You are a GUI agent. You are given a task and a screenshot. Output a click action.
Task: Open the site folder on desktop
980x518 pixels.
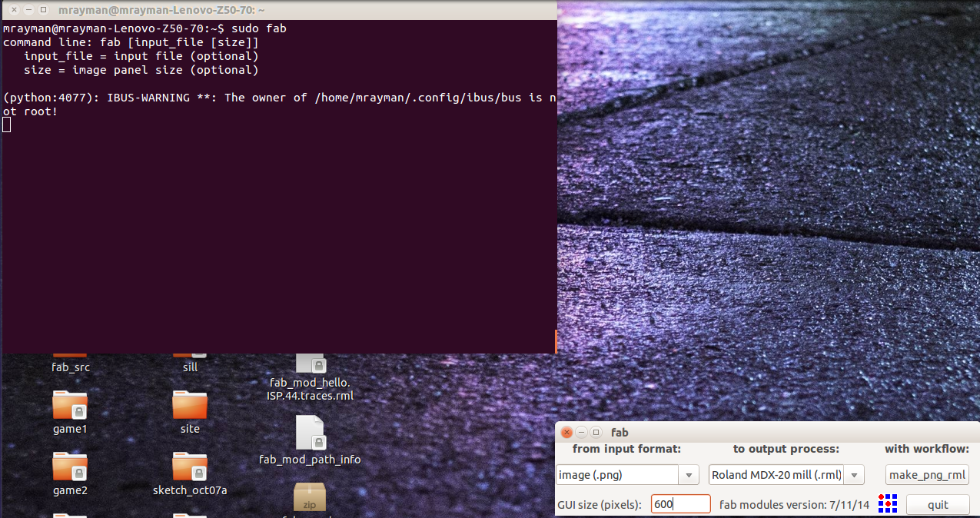click(190, 405)
